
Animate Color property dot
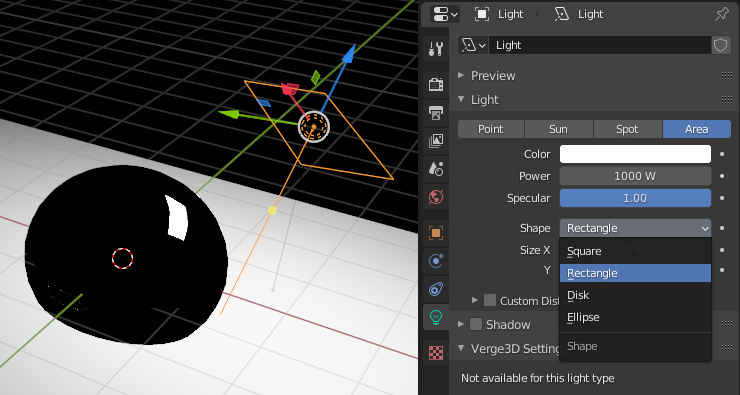tap(722, 154)
